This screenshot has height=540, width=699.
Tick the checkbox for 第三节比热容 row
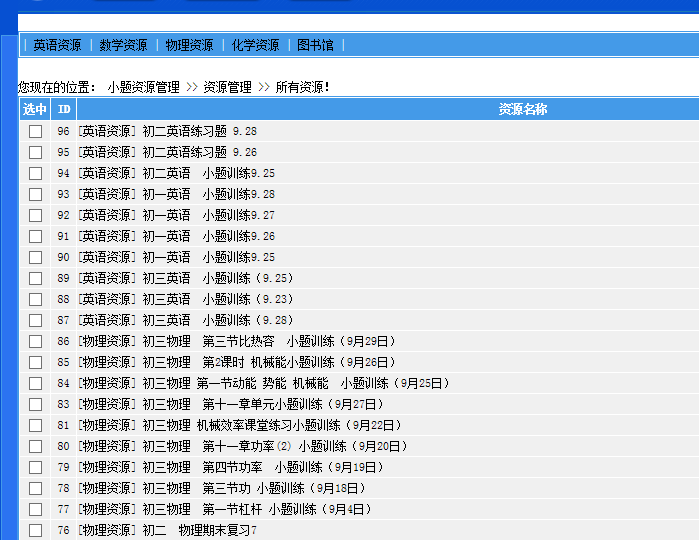tap(35, 341)
